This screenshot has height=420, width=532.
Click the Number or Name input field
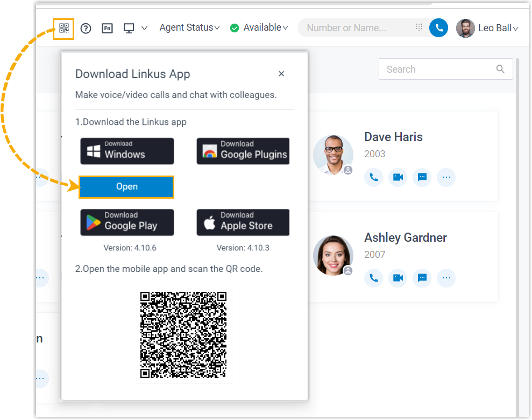click(355, 28)
